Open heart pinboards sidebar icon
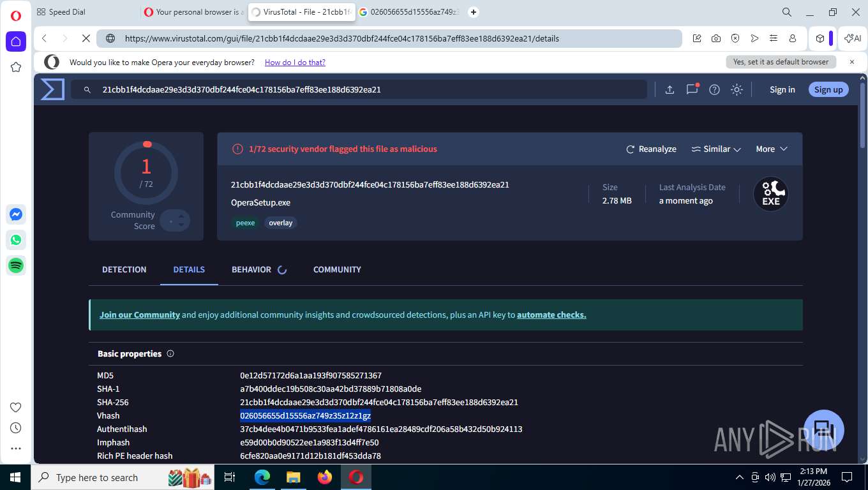This screenshot has height=490, width=868. pyautogui.click(x=16, y=408)
